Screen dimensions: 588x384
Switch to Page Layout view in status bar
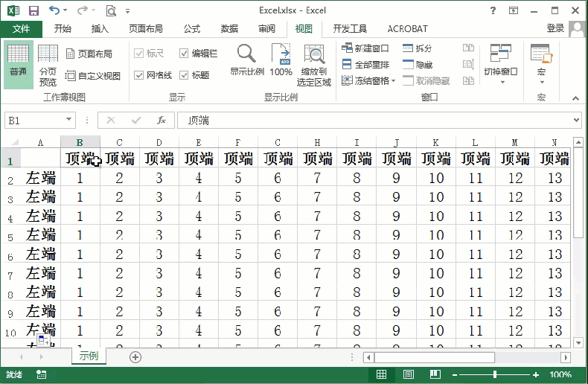[x=409, y=374]
